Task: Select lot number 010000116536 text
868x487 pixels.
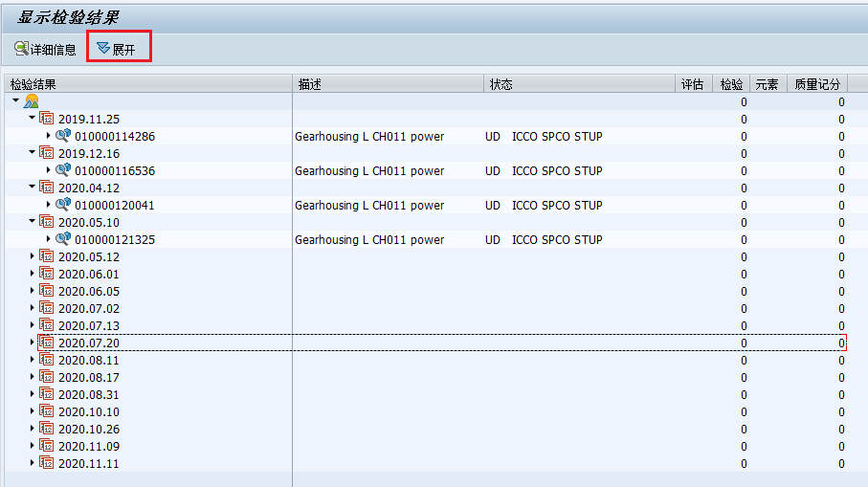Action: tap(115, 171)
